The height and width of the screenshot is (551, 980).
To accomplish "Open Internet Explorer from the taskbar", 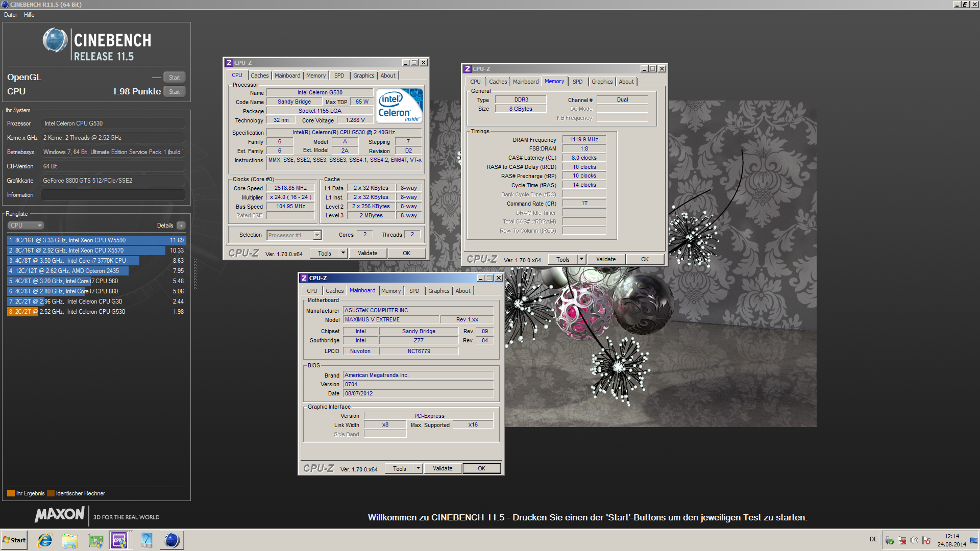I will tap(45, 540).
